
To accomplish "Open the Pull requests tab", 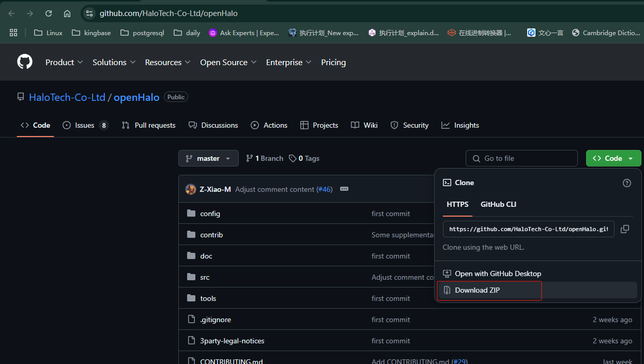I will tap(148, 125).
